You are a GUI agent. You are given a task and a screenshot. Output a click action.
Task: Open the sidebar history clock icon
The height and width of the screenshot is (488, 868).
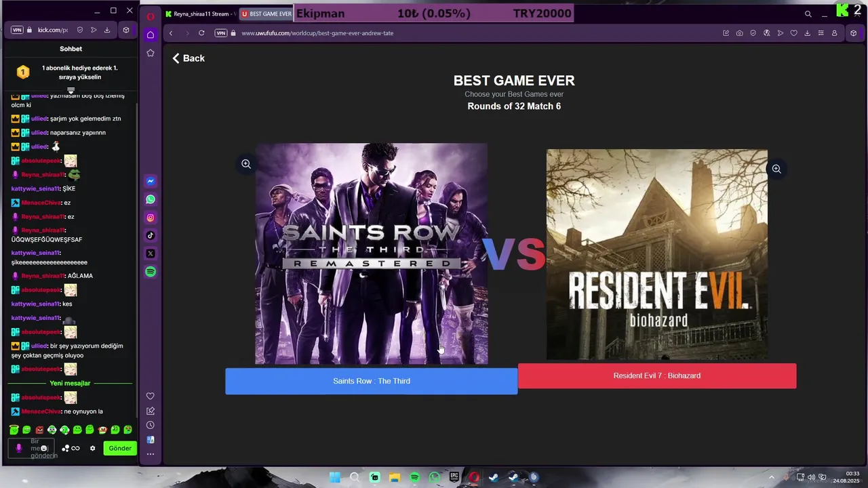click(151, 425)
